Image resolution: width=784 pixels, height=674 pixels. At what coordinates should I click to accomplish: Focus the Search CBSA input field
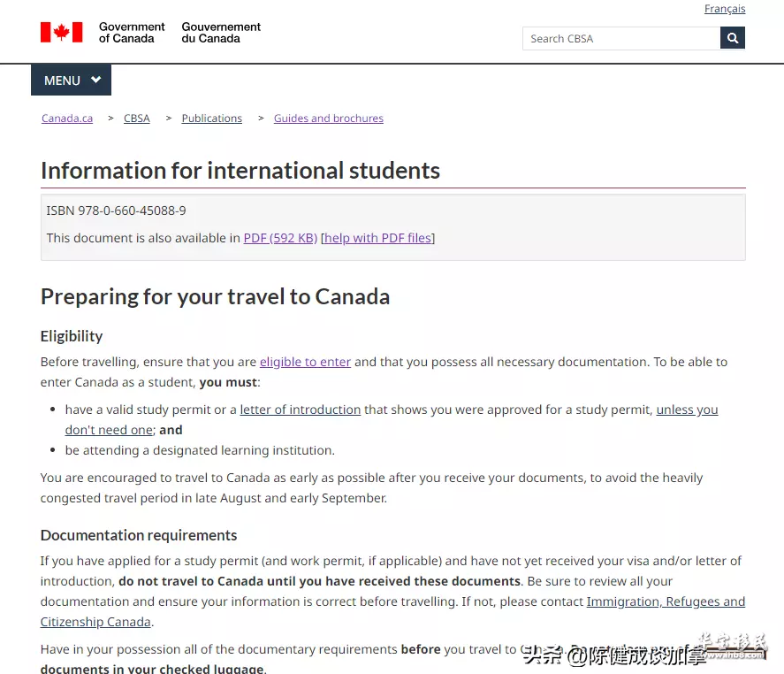pyautogui.click(x=621, y=39)
